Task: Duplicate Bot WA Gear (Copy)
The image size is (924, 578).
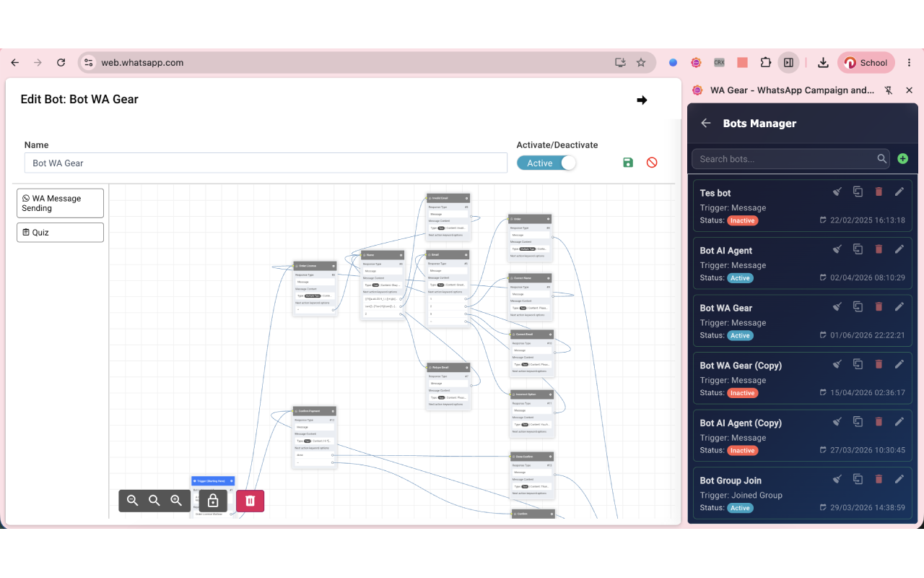Action: [x=858, y=364]
